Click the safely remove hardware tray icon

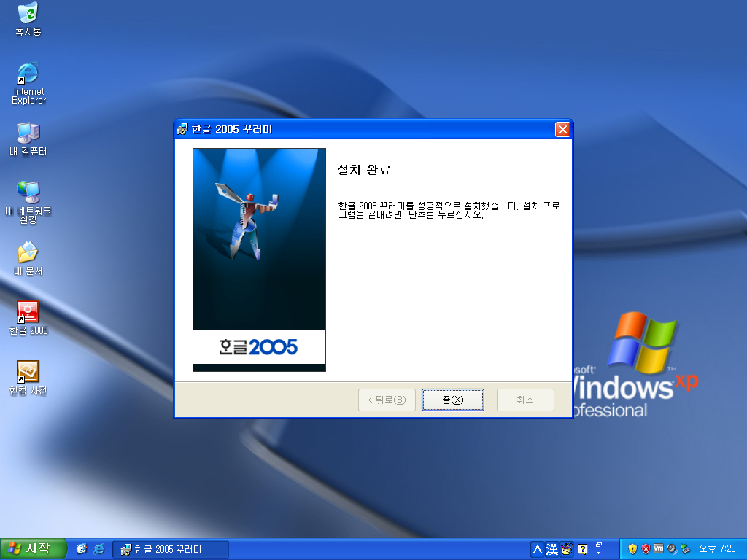[685, 549]
